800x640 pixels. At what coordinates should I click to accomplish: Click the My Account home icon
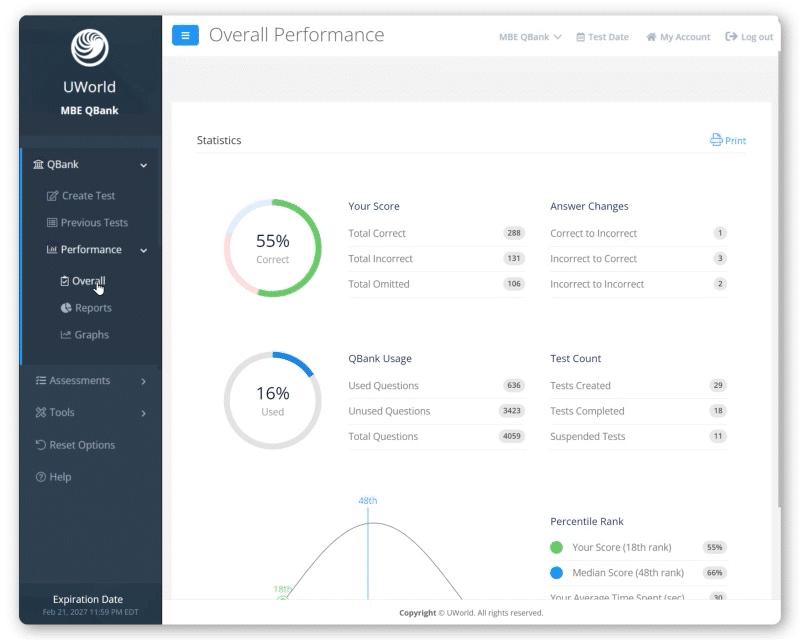tap(651, 37)
